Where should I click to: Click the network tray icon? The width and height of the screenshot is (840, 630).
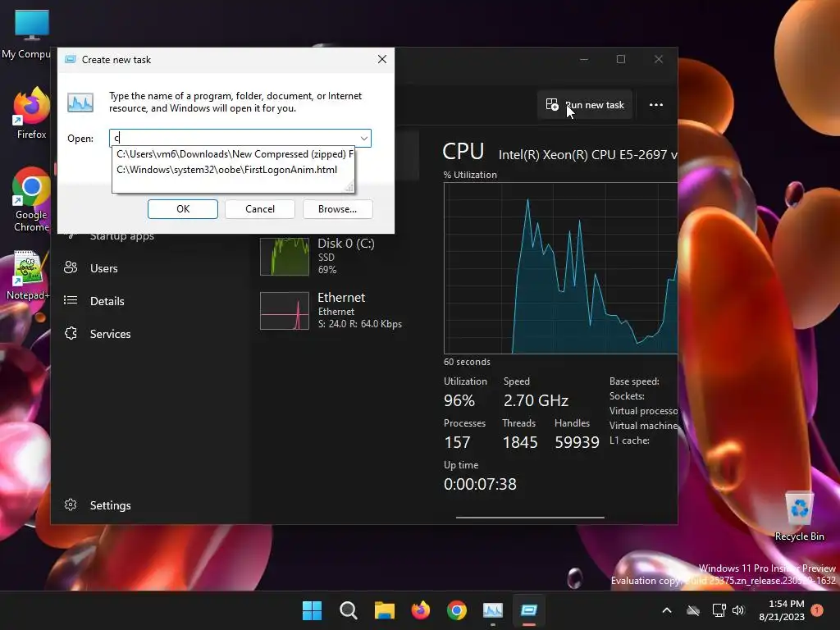(719, 610)
